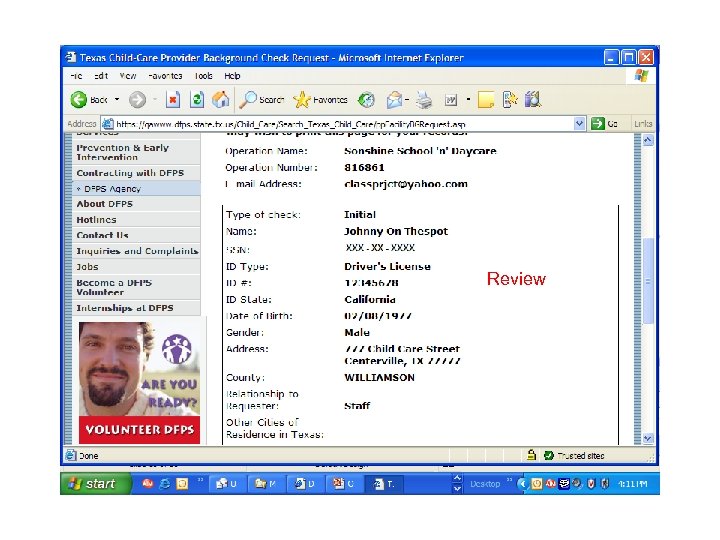This screenshot has height=540, width=720.
Task: Click the green Go button
Action: click(x=605, y=124)
